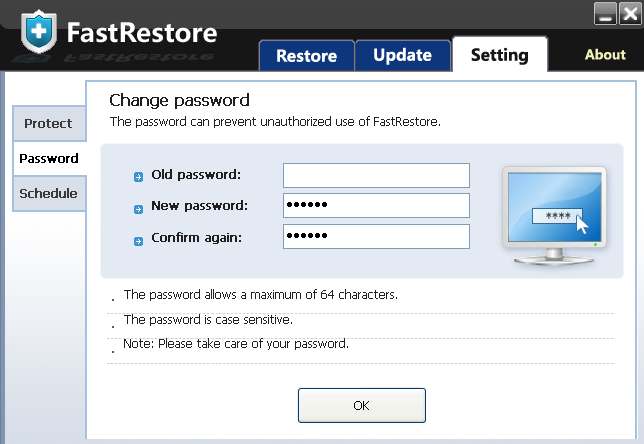Go to the Protect side tab
Image resolution: width=644 pixels, height=444 pixels.
48,124
